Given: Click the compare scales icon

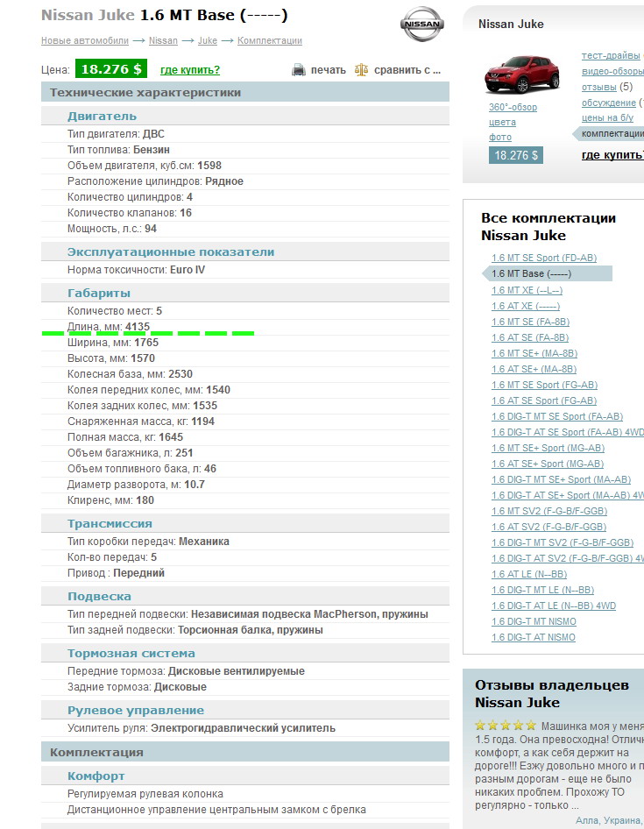Looking at the screenshot, I should tap(361, 69).
